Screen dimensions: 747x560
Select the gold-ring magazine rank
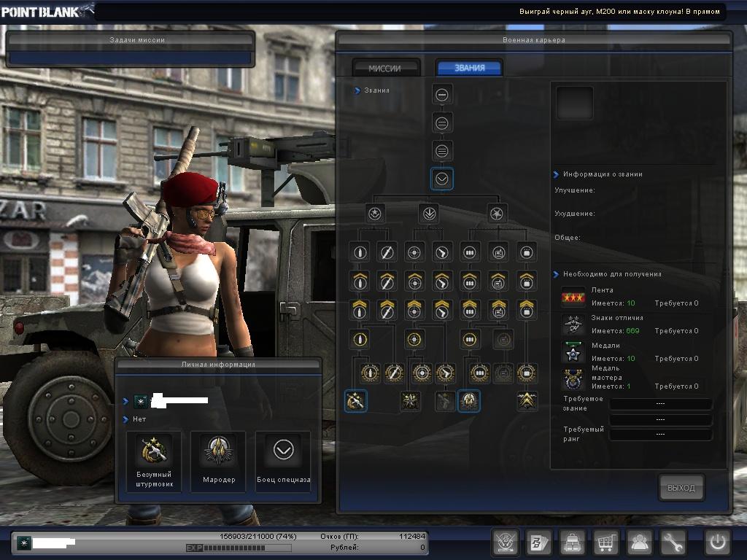click(469, 340)
